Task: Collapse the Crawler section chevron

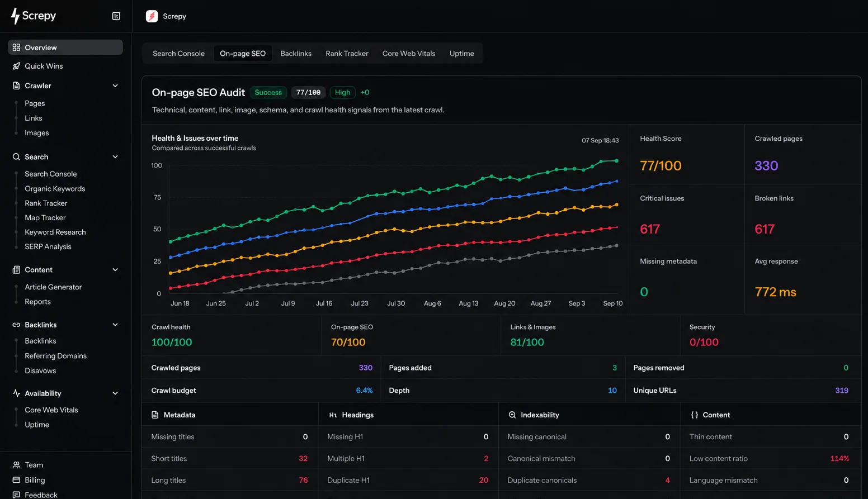Action: (115, 85)
